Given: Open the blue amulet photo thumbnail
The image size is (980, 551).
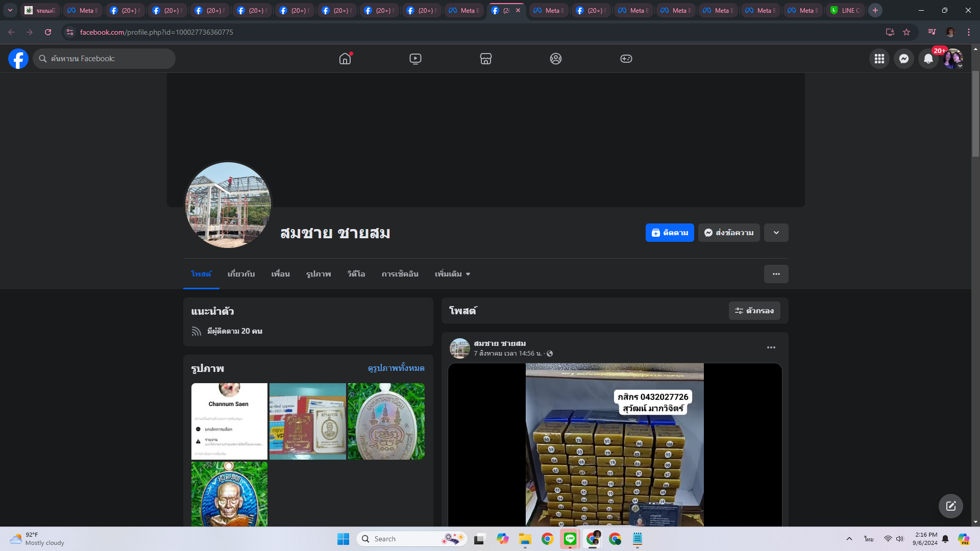Looking at the screenshot, I should click(229, 493).
